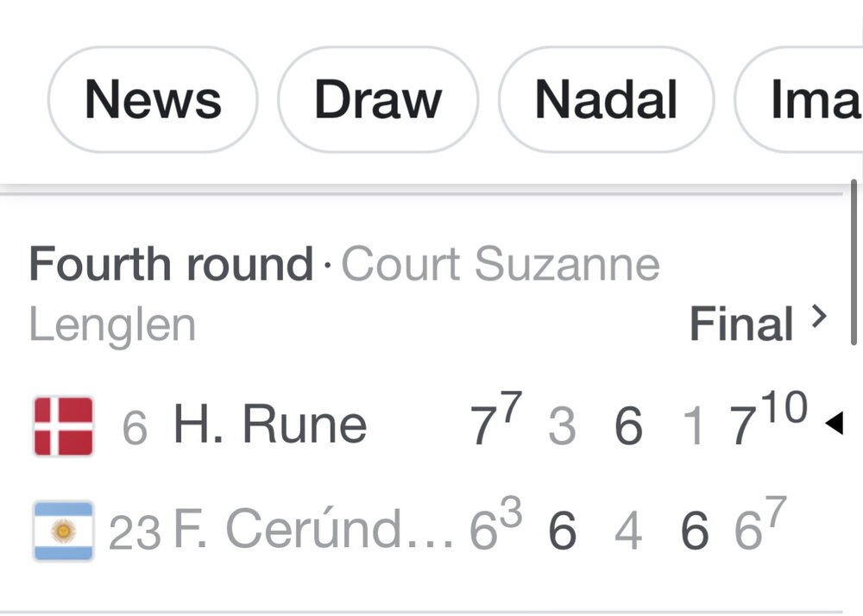This screenshot has height=616, width=863.
Task: Click the F. Cerúnd… player name
Action: point(313,531)
